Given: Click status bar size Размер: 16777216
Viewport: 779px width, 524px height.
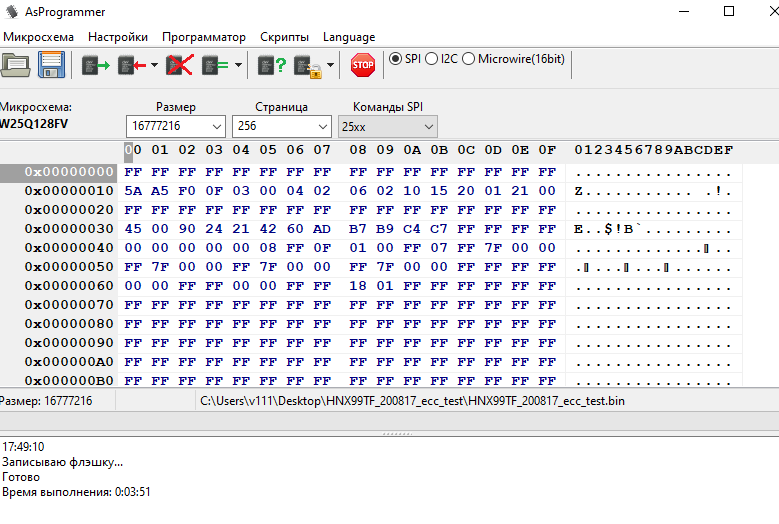Looking at the screenshot, I should click(46, 401).
